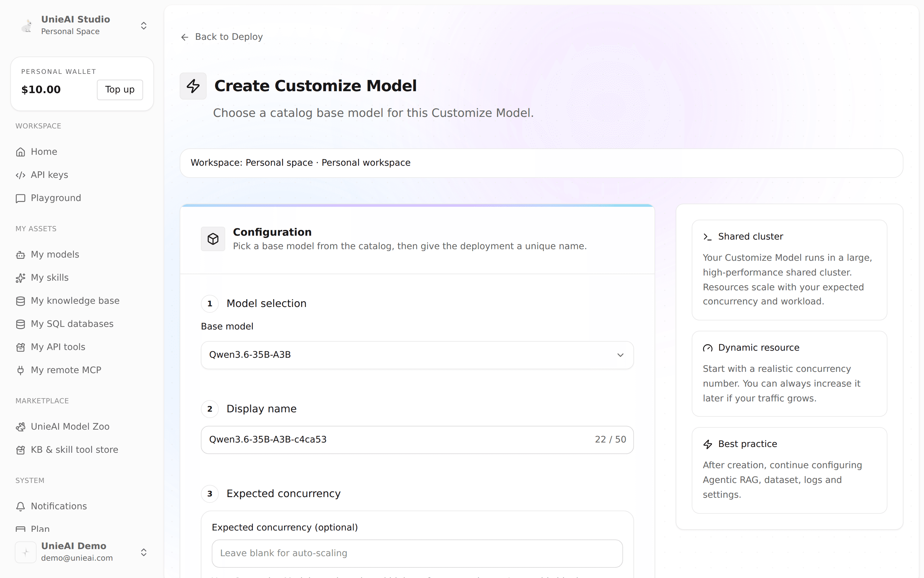Click the UnieAI Studio rabbit logo
This screenshot has height=578, width=924.
pos(27,26)
